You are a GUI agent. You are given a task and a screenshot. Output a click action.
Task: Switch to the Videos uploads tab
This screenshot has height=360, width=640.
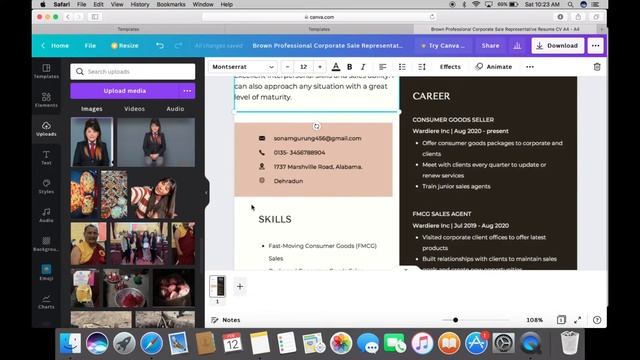pos(134,109)
